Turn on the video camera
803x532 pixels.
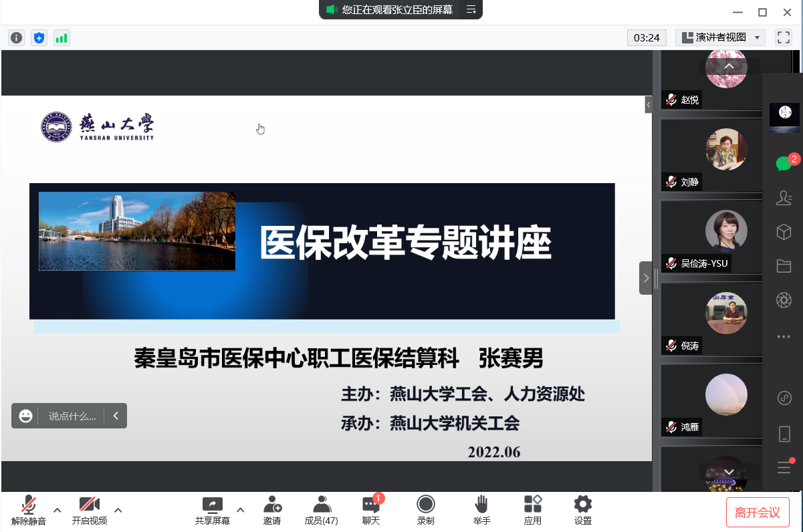coord(90,510)
